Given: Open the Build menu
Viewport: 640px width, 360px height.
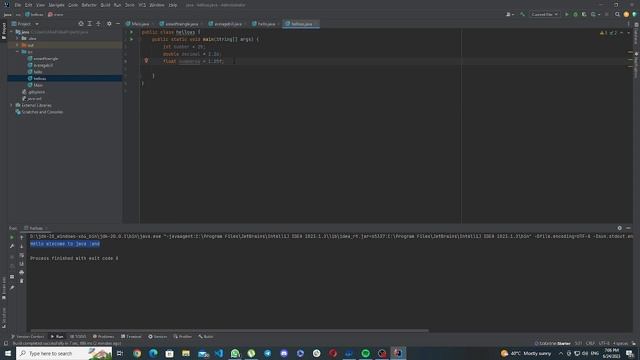Looking at the screenshot, I should click(x=105, y=5).
